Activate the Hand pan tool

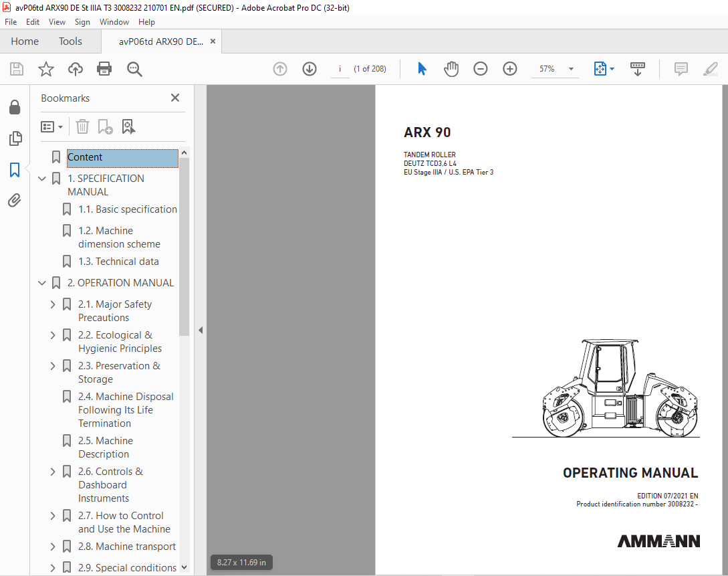[x=451, y=69]
